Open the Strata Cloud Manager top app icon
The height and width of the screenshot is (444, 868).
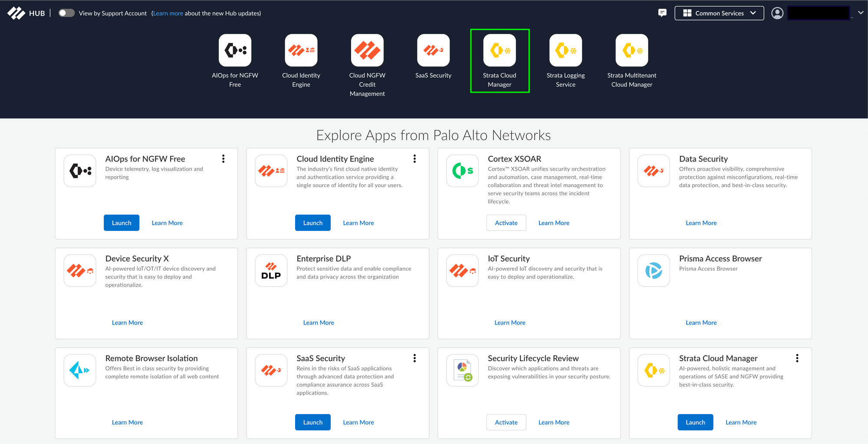point(500,50)
